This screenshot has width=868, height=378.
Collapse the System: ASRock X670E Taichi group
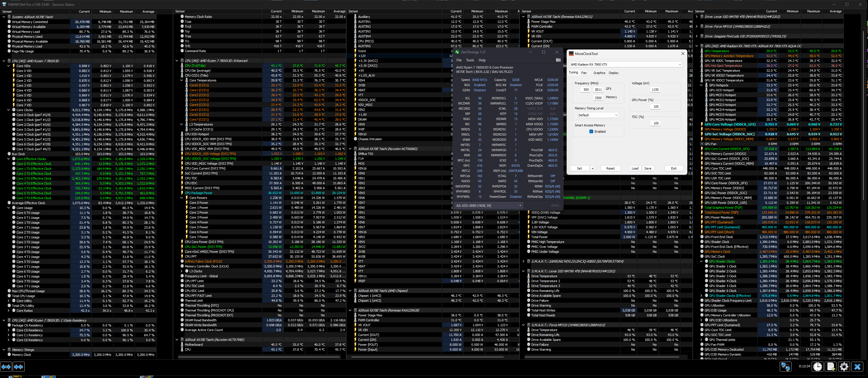coord(4,17)
